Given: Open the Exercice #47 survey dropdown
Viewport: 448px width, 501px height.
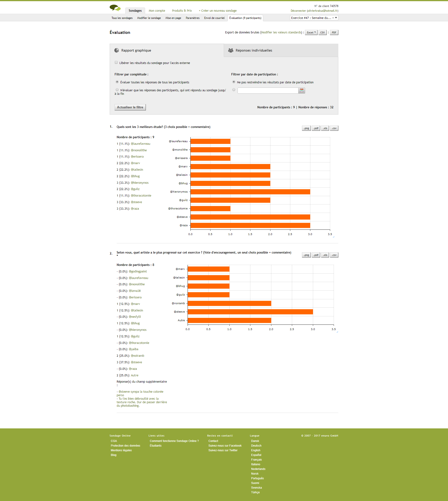Looking at the screenshot, I should [314, 18].
